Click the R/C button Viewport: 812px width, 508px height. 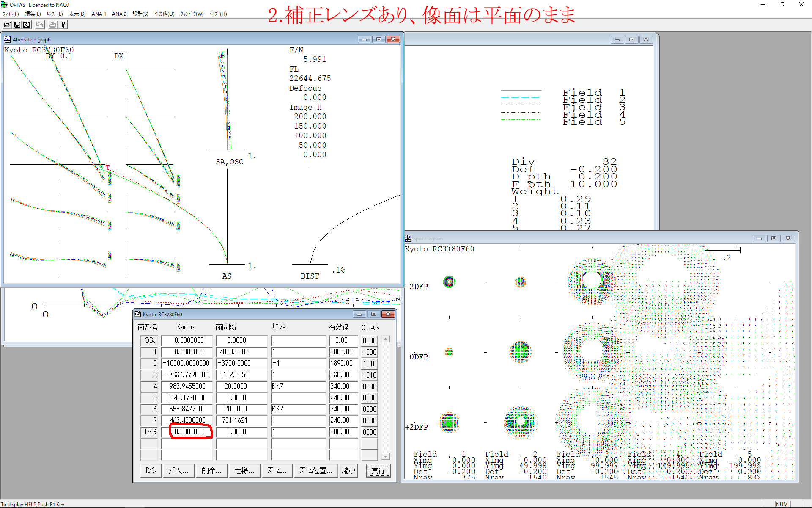coord(151,471)
